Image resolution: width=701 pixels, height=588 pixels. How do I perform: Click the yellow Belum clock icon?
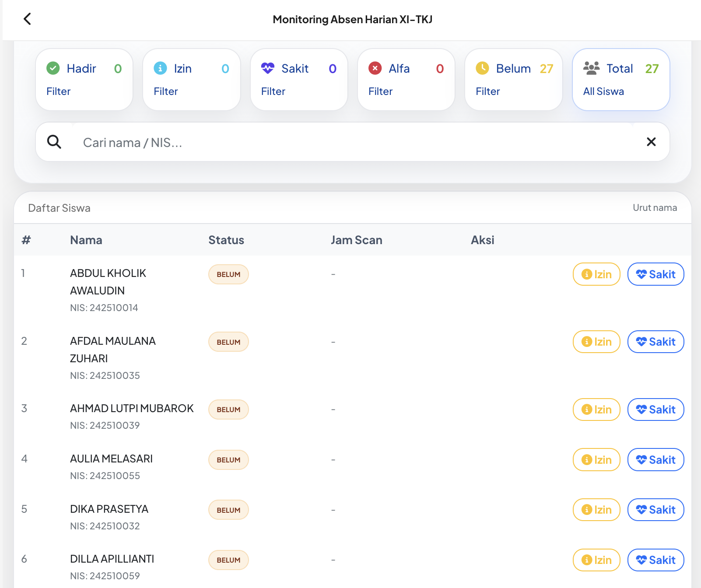pos(482,68)
